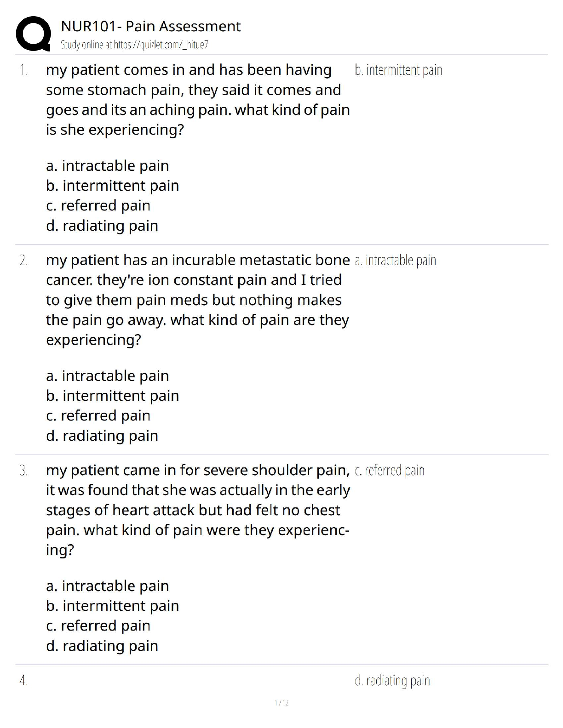The image size is (563, 728).
Task: Click the 'd. radiating pain' answer for question 4
Action: coord(392,681)
